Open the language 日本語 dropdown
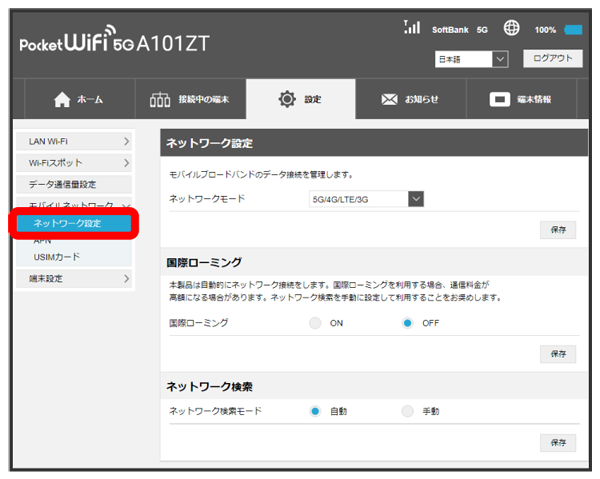Image resolution: width=600 pixels, height=479 pixels. (x=472, y=60)
